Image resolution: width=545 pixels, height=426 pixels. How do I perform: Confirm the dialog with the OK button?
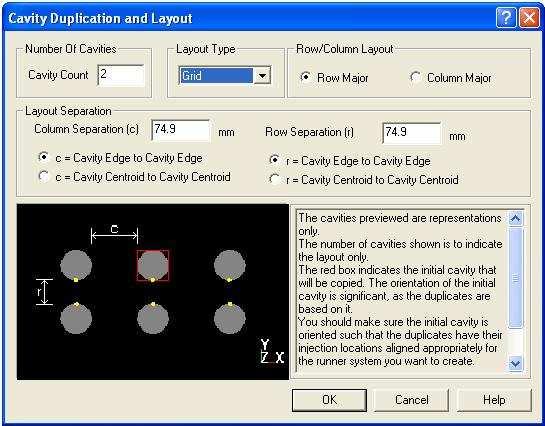click(x=329, y=400)
